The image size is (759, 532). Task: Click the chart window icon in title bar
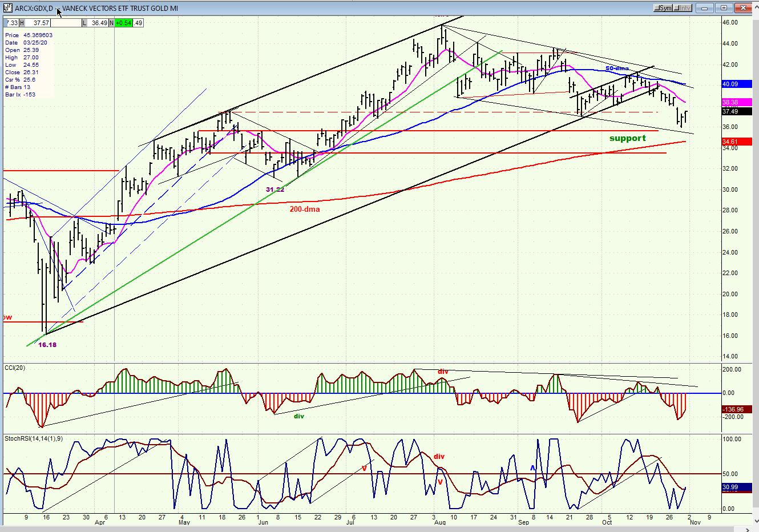coord(7,8)
